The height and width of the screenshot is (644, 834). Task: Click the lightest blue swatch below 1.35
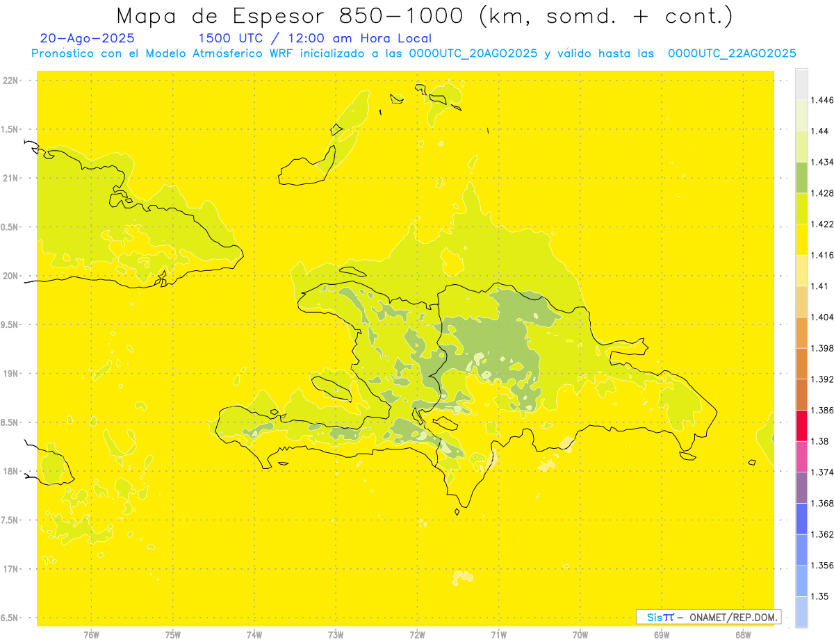click(x=801, y=612)
